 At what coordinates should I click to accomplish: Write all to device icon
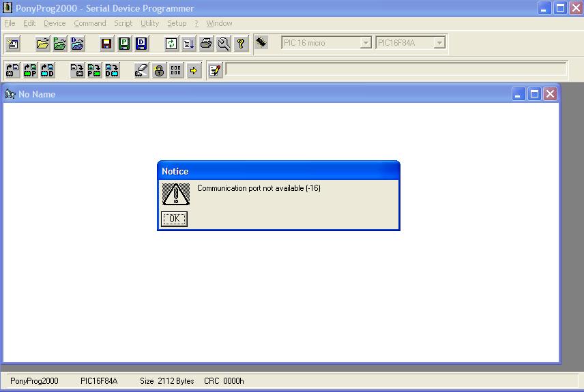pos(77,70)
